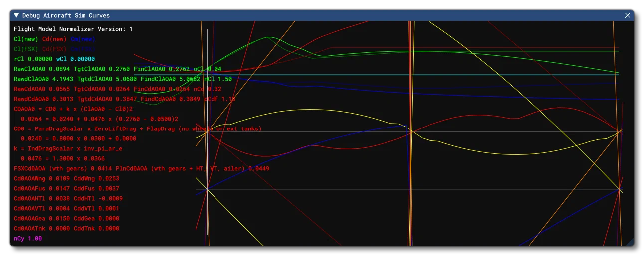
Task: Click the 'RawdCdAOA0 0.3013' entry
Action: pos(44,99)
